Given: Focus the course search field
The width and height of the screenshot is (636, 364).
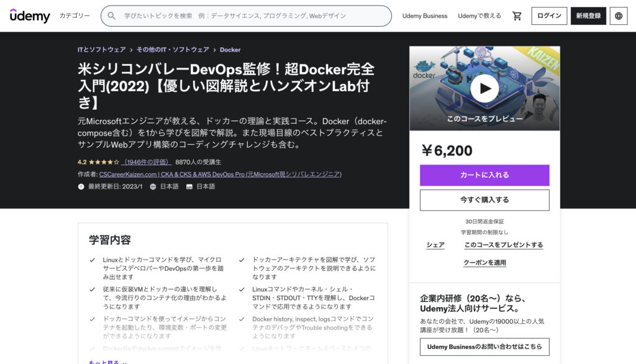Looking at the screenshot, I should point(246,16).
